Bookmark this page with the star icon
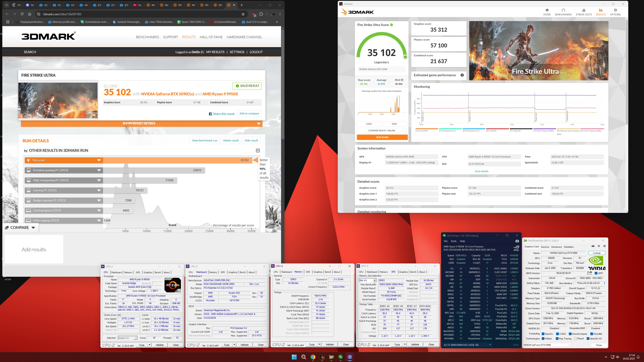644x362 pixels. 243,14
